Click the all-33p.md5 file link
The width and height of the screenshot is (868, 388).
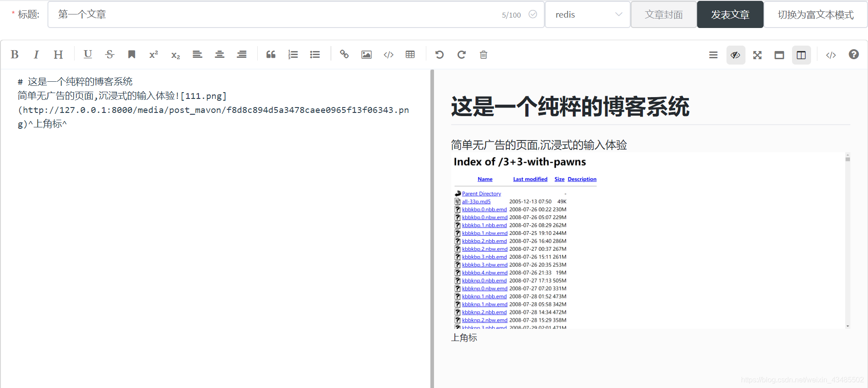(476, 201)
